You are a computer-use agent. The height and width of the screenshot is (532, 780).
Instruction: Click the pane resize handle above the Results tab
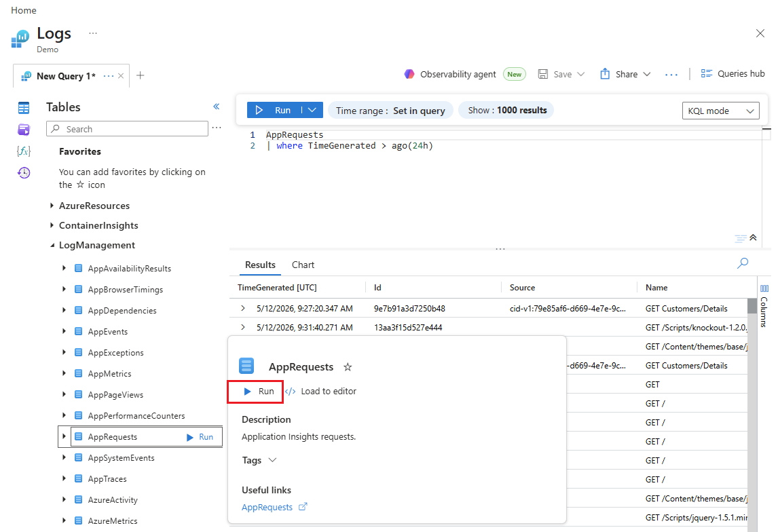[x=500, y=248]
